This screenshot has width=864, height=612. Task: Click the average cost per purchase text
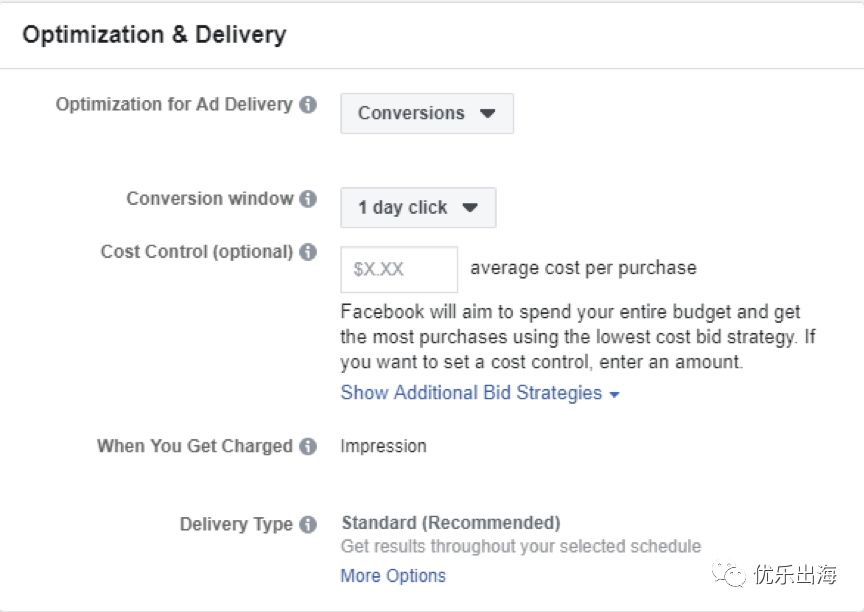click(583, 268)
